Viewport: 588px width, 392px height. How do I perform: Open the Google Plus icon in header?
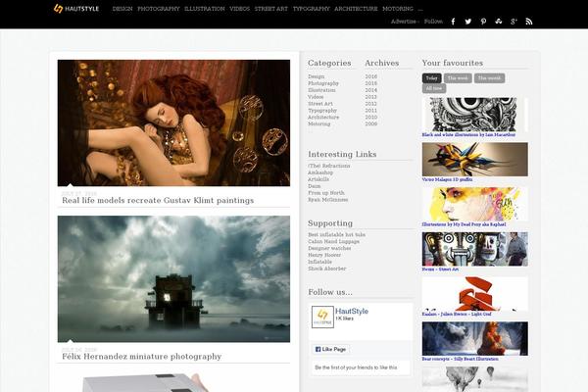tap(514, 22)
